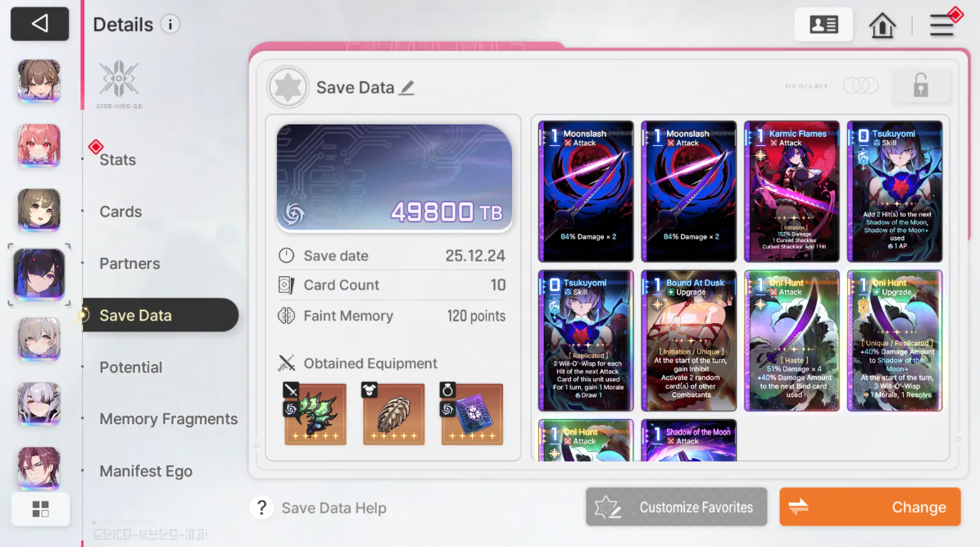This screenshot has width=980, height=547.
Task: Open the Karmic Flames attack card
Action: tap(792, 192)
